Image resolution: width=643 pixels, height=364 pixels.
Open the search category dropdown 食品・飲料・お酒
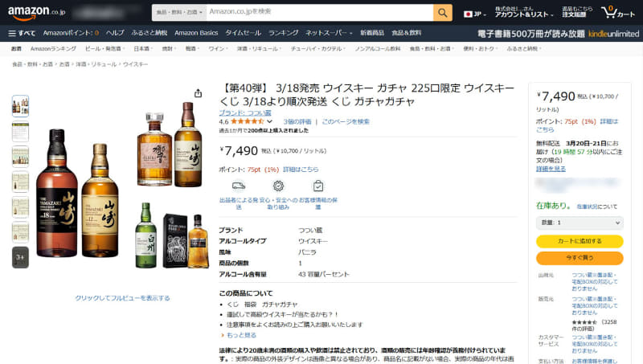point(179,13)
